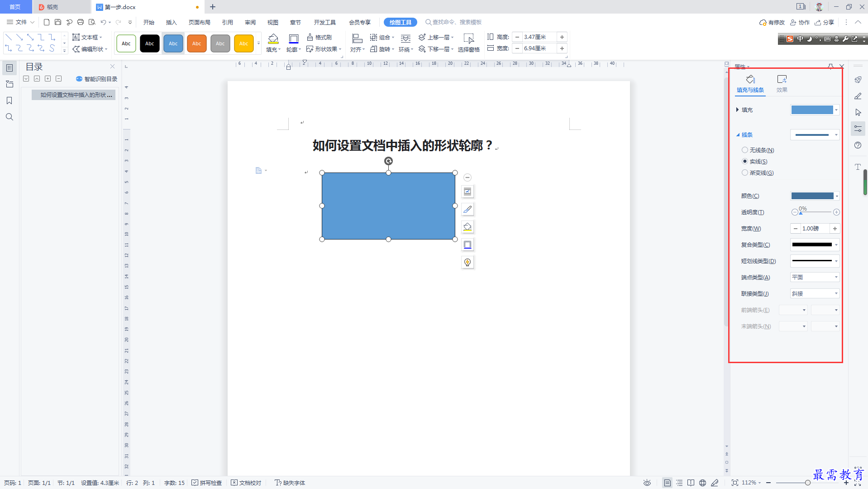Open Cap type (端点类型) dropdown
Image resolution: width=868 pixels, height=489 pixels.
tap(815, 277)
